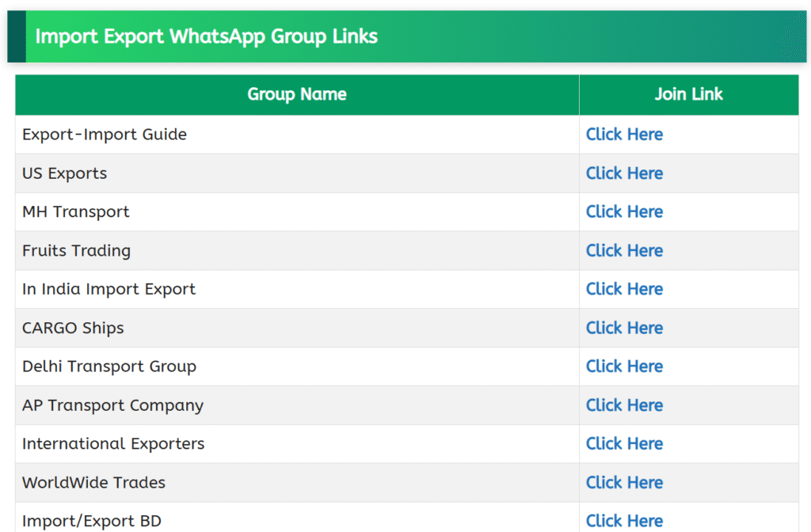Select the 'AP Transport Company' text
The height and width of the screenshot is (532, 811).
pyautogui.click(x=112, y=405)
